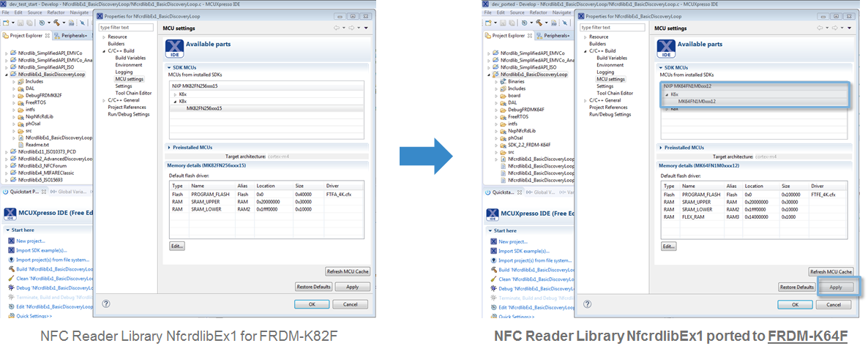Click the Build hammer icon in right IDE toolbar

tap(539, 23)
